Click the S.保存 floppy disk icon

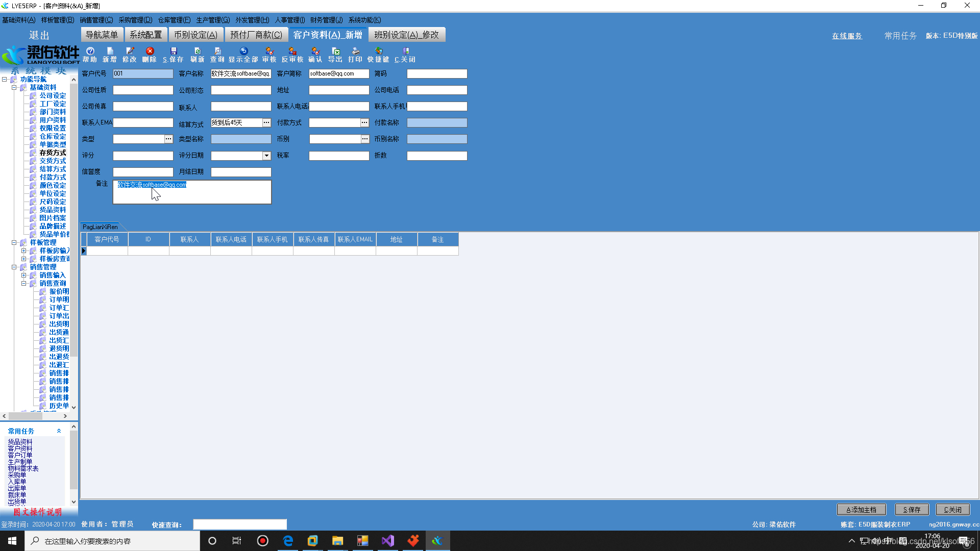[173, 52]
